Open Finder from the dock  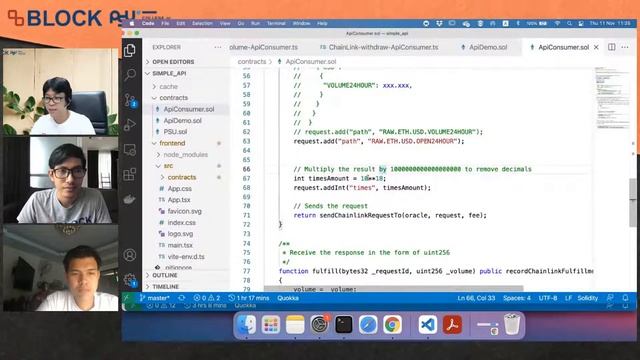click(246, 325)
